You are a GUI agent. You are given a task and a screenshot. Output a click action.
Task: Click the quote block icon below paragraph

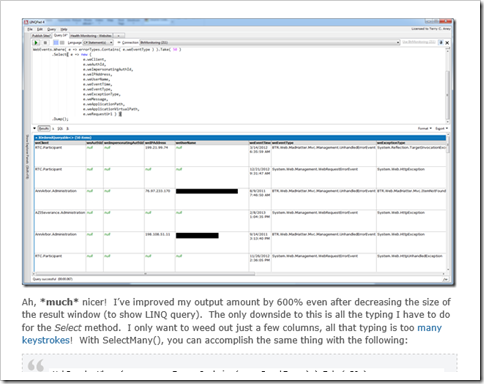click(36, 365)
